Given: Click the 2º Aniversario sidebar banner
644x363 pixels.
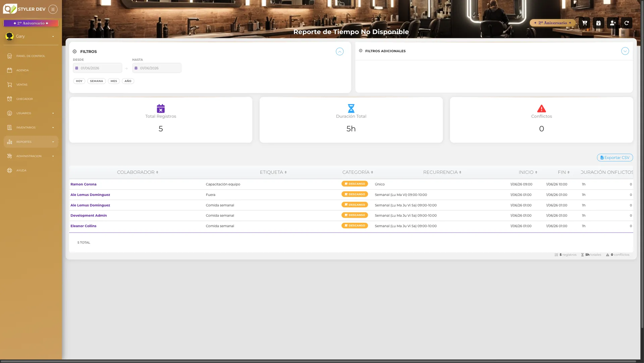Looking at the screenshot, I should point(31,23).
